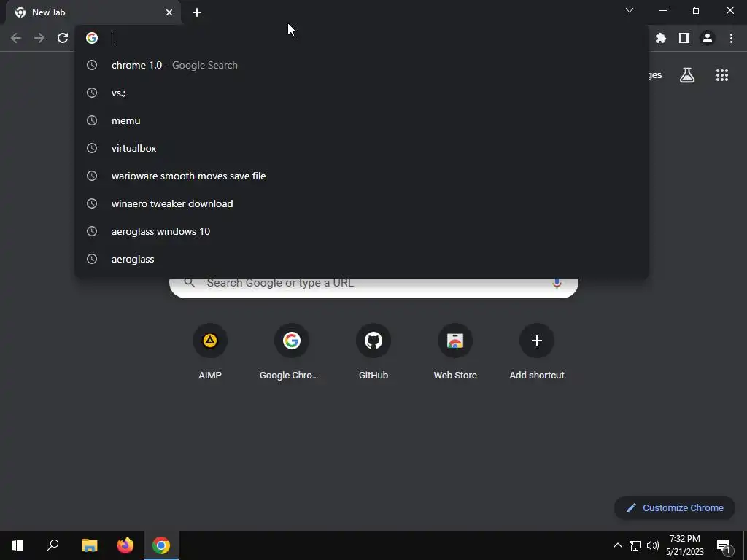The image size is (747, 560).
Task: Open the Google apps grid
Action: [x=722, y=75]
